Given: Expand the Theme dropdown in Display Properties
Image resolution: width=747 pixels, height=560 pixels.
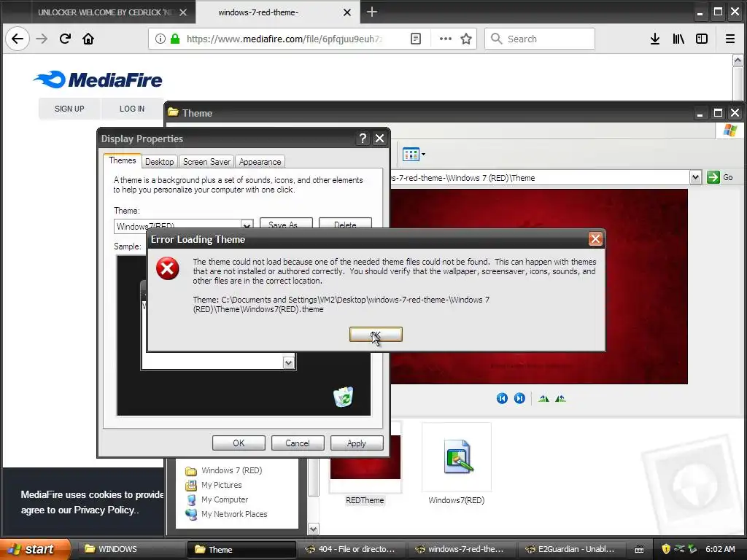Looking at the screenshot, I should (x=247, y=225).
